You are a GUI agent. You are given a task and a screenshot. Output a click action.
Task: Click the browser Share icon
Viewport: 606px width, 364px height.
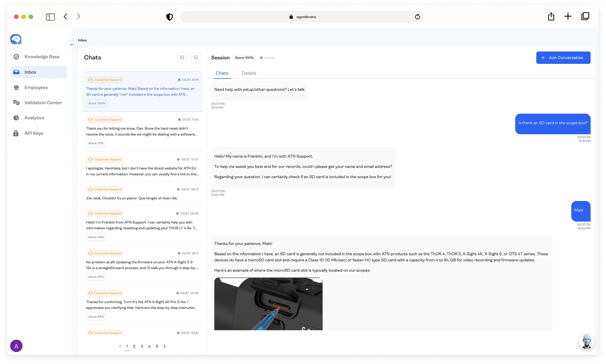(x=551, y=16)
